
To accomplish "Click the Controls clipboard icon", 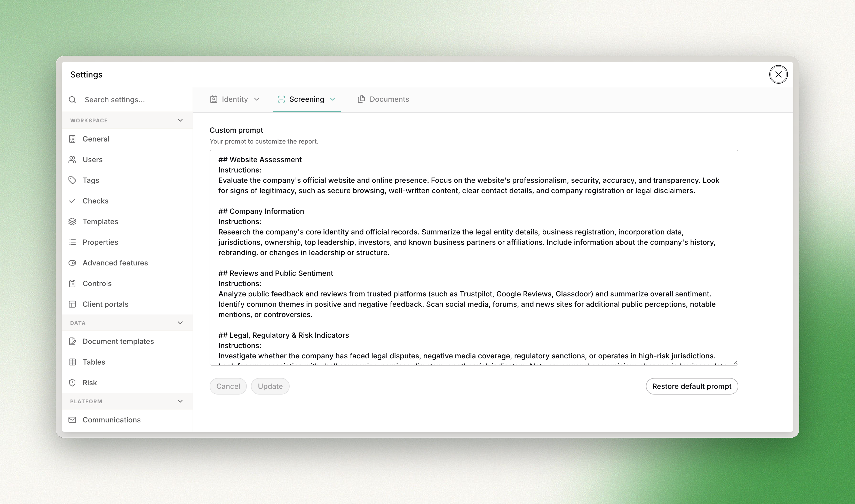I will click(72, 283).
